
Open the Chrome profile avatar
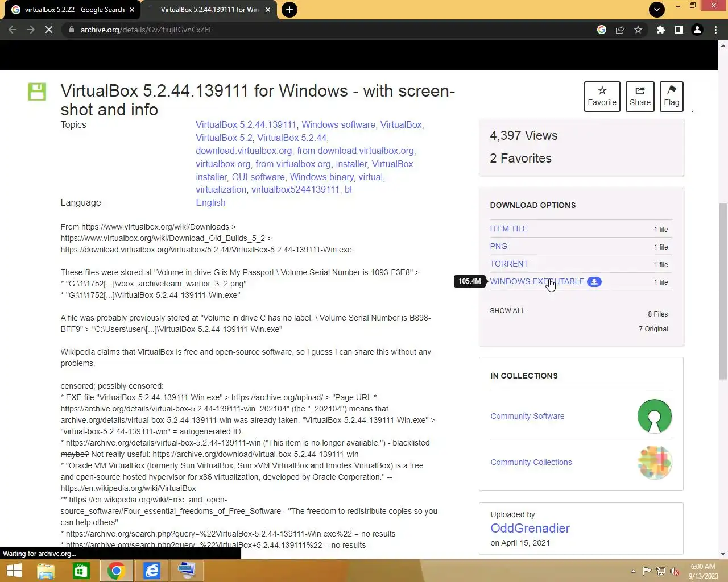(x=697, y=30)
